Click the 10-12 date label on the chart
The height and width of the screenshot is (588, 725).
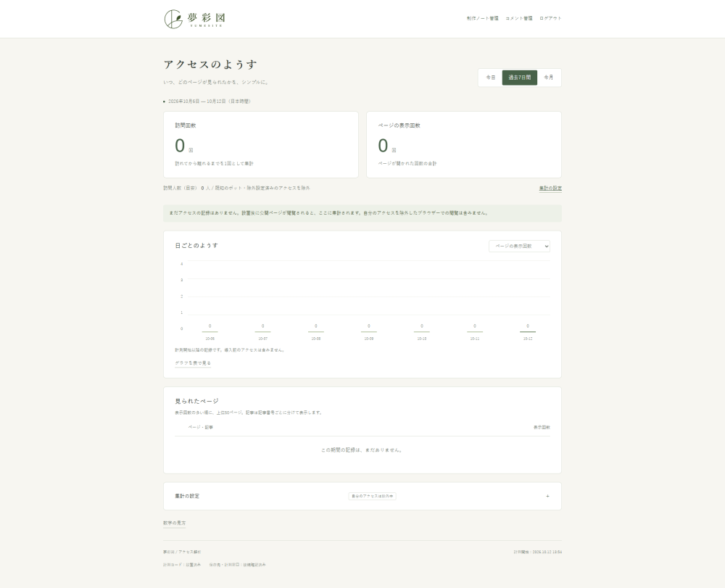pyautogui.click(x=528, y=339)
